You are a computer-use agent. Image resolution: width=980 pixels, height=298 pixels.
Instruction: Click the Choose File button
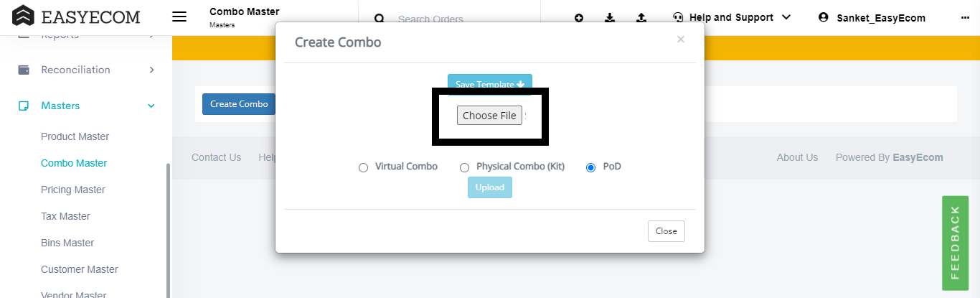tap(489, 116)
